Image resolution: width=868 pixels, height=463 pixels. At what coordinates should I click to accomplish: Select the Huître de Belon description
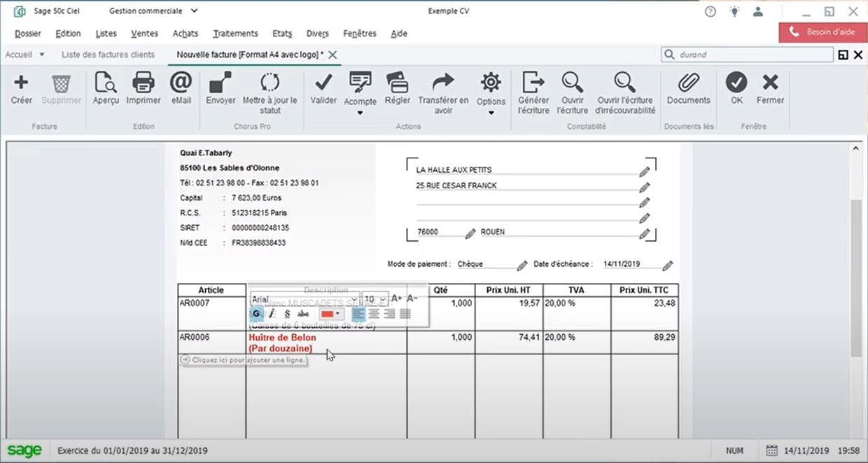(282, 343)
